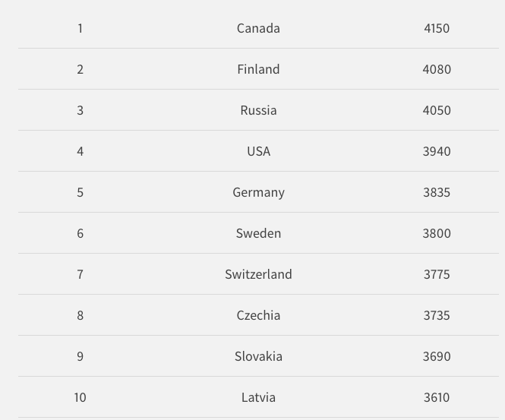The image size is (505, 420).
Task: Click the Latvia country name
Action: pyautogui.click(x=258, y=397)
